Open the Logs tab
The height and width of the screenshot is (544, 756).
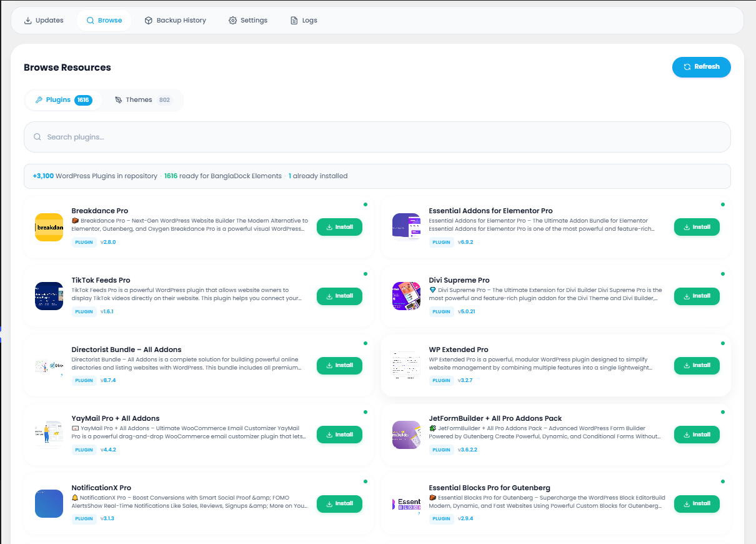303,21
